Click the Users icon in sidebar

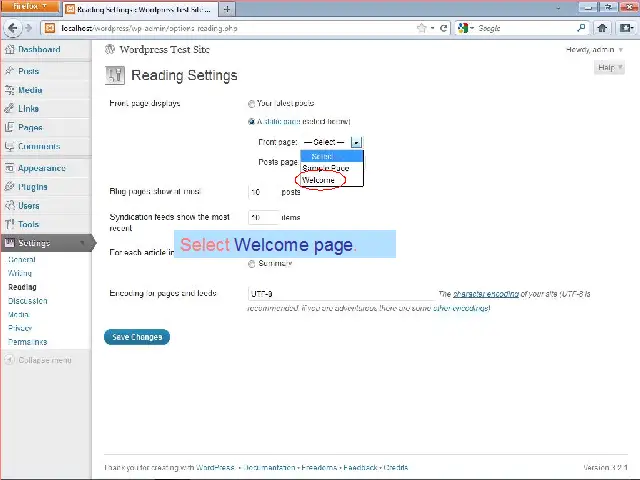click(x=9, y=205)
